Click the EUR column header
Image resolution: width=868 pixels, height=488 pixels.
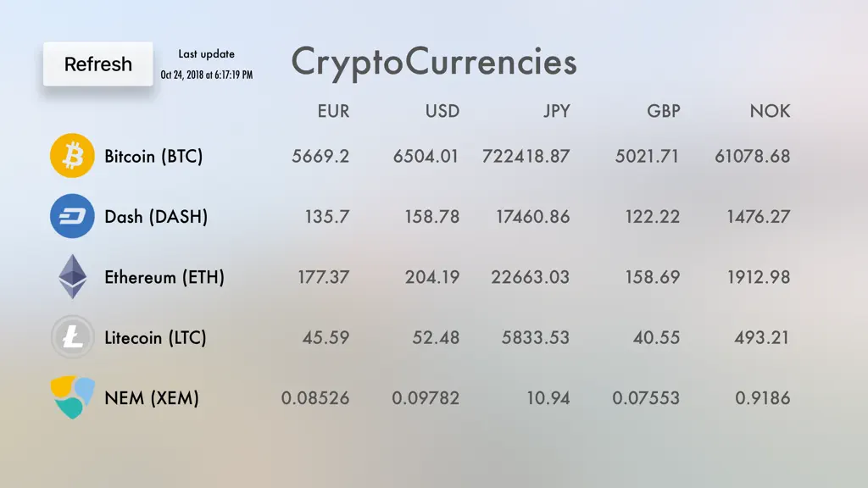[333, 111]
